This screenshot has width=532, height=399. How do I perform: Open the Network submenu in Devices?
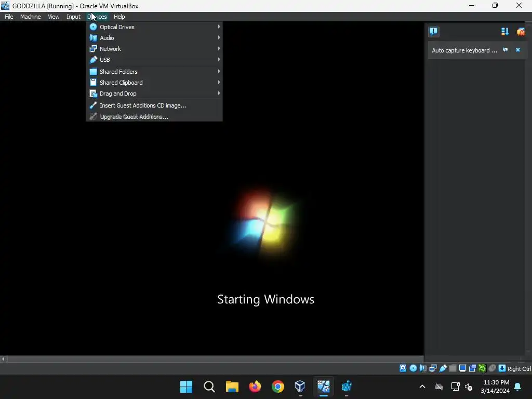coord(154,48)
